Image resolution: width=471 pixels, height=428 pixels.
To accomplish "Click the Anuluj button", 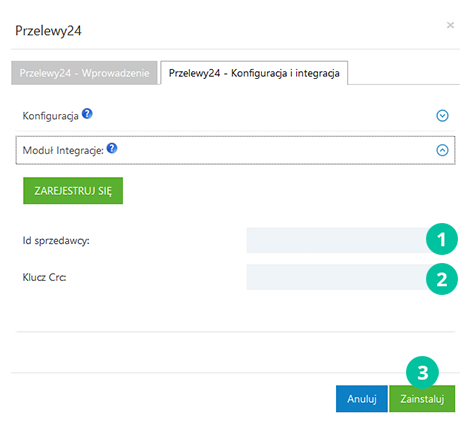I will pyautogui.click(x=362, y=399).
